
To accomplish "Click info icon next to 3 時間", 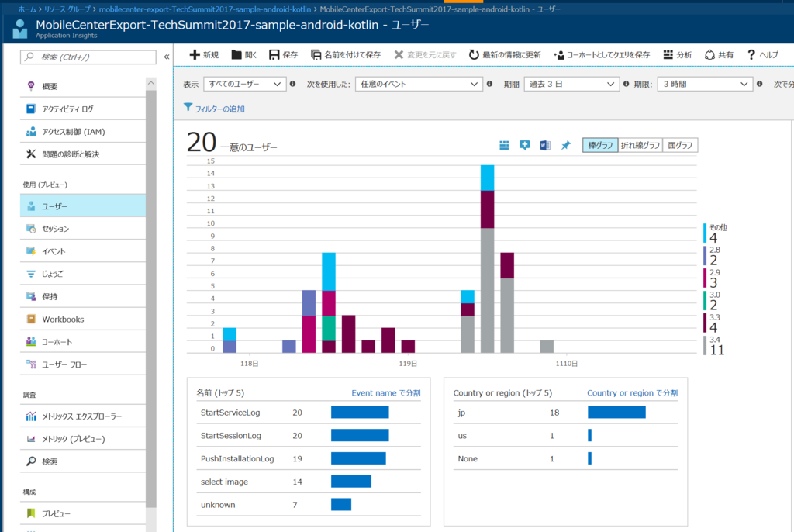I will [x=759, y=84].
